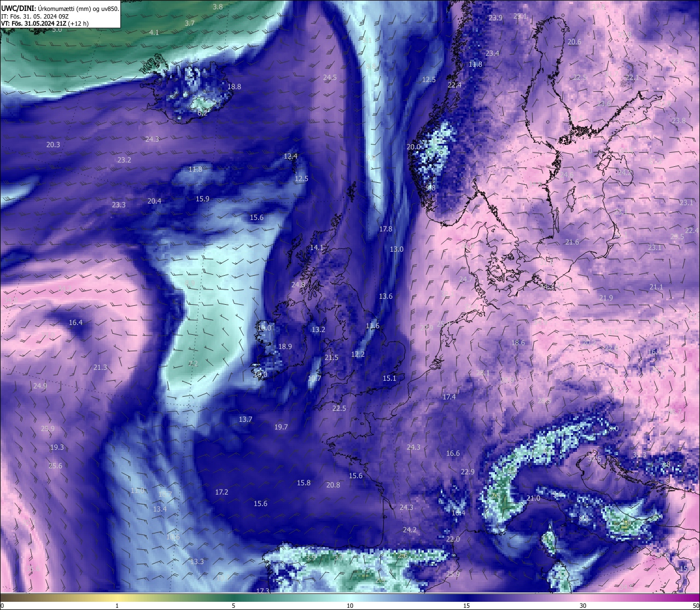
Task: Click the map value 21.3
Action: pos(100,367)
